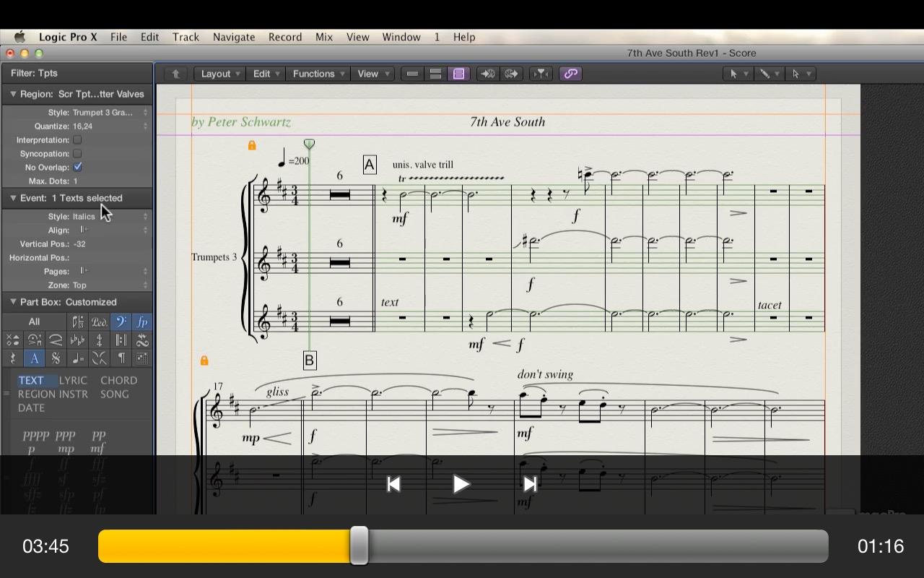Collapse the Region inspector section

[x=12, y=94]
